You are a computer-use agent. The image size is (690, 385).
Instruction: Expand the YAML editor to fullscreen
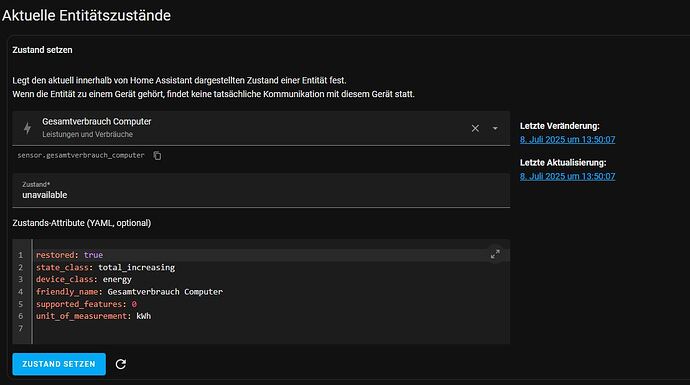click(x=495, y=254)
